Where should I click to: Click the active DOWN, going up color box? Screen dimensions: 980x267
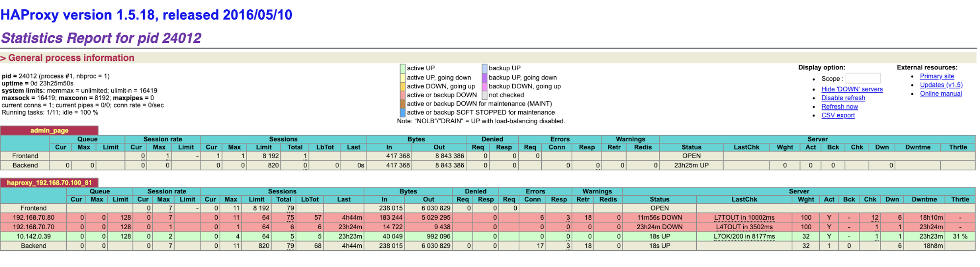[x=402, y=86]
